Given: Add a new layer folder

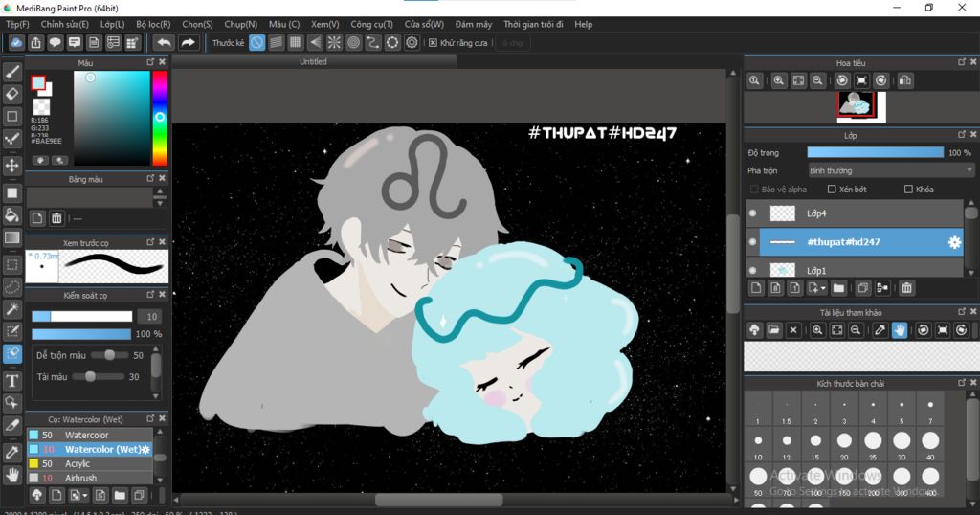Looking at the screenshot, I should [838, 288].
